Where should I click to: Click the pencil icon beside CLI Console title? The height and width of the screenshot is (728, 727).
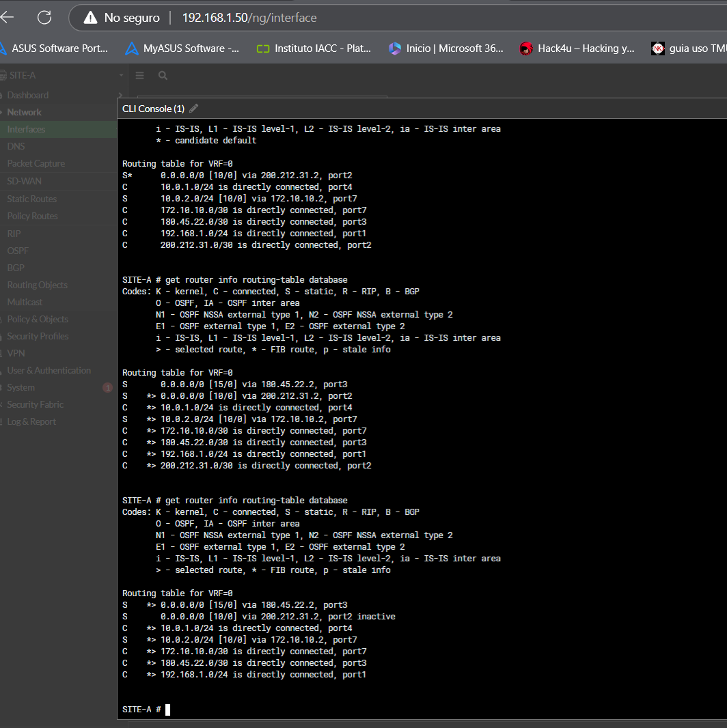[x=194, y=109]
